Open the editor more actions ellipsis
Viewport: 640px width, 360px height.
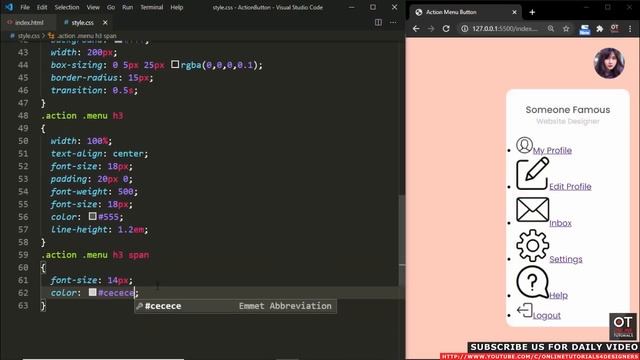click(x=393, y=22)
